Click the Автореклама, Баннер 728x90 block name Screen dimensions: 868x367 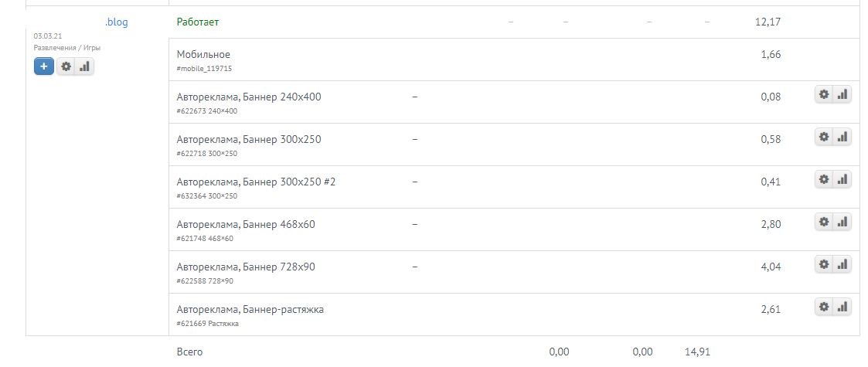(x=246, y=267)
